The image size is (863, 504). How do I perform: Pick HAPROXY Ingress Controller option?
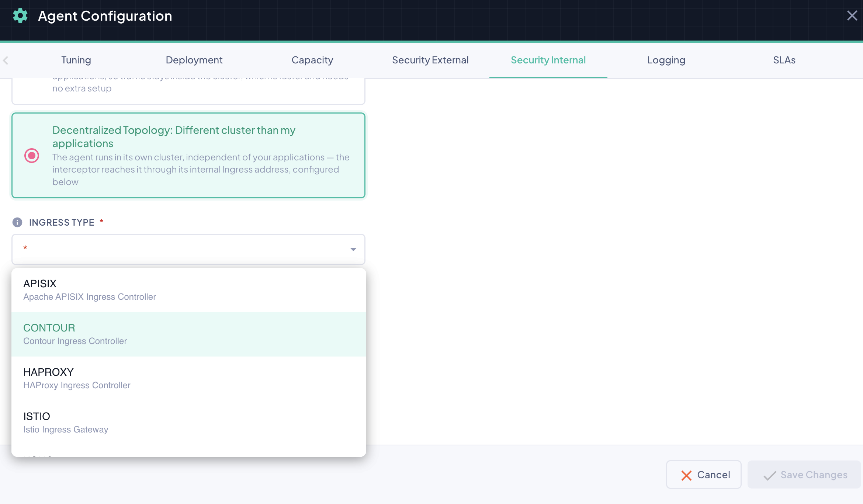(189, 379)
